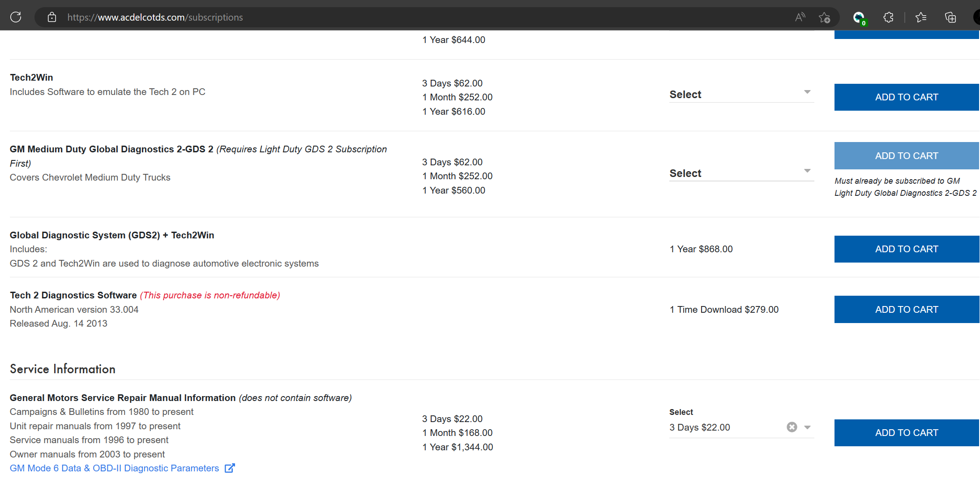Add Tech 2 Diagnostics Software to cart

[x=907, y=309]
